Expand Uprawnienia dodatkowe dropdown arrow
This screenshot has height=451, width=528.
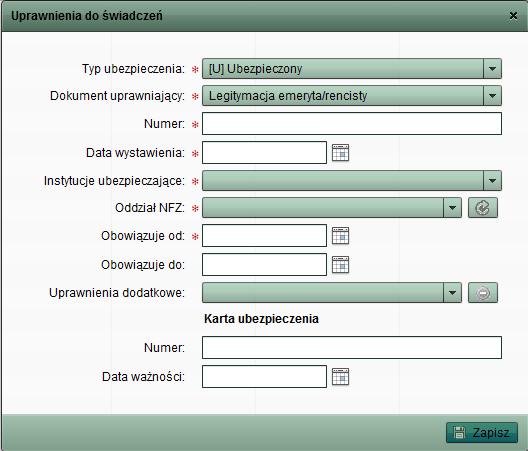pos(452,292)
